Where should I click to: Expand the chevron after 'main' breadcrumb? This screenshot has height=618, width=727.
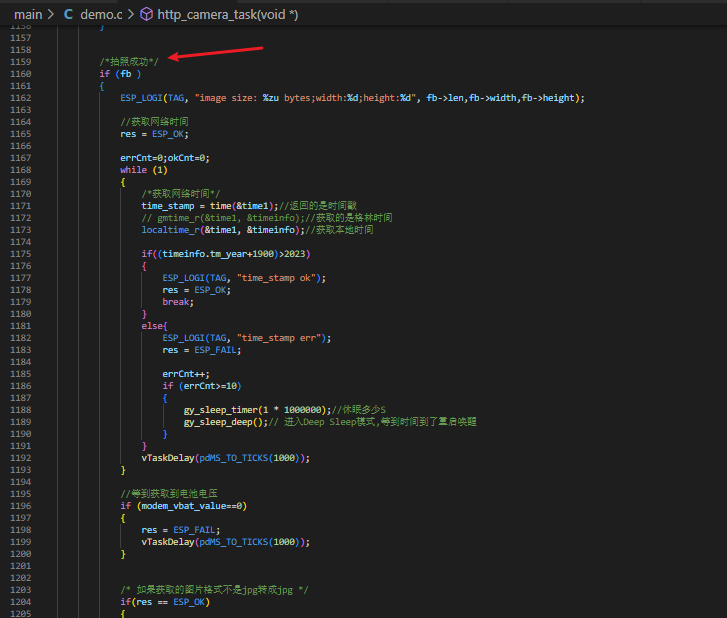[51, 14]
